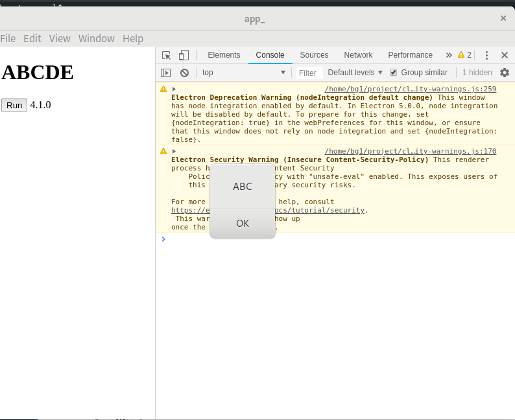The width and height of the screenshot is (515, 420).
Task: Show the console sidebar panel icon
Action: pos(165,73)
